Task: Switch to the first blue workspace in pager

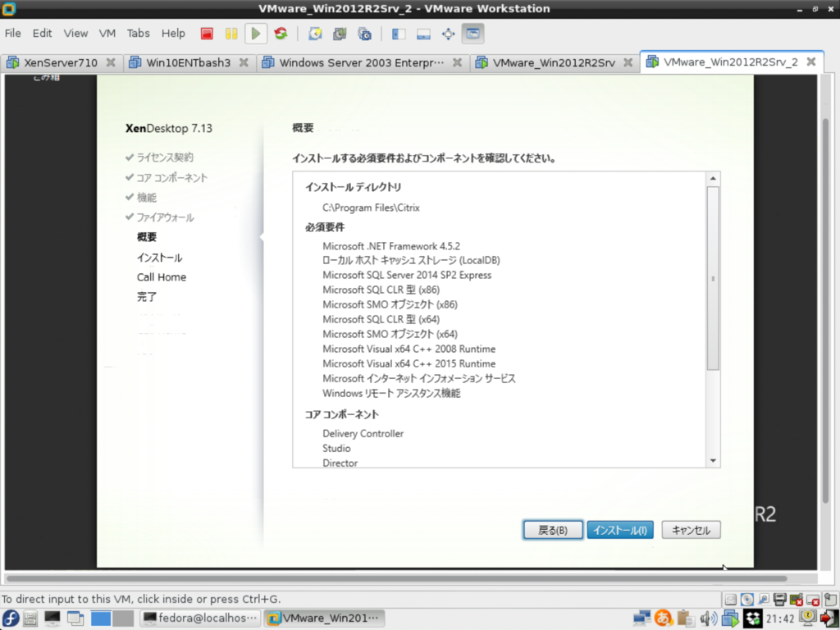Action: tap(101, 619)
